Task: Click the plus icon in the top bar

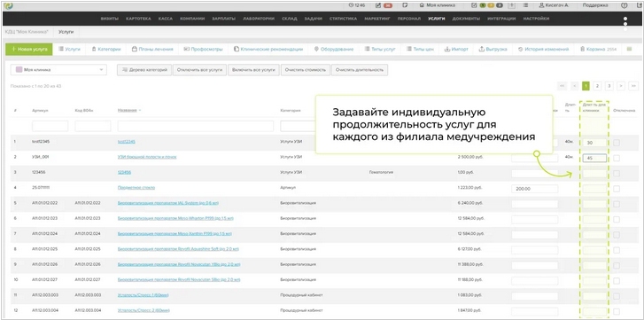Action: pyautogui.click(x=512, y=5)
